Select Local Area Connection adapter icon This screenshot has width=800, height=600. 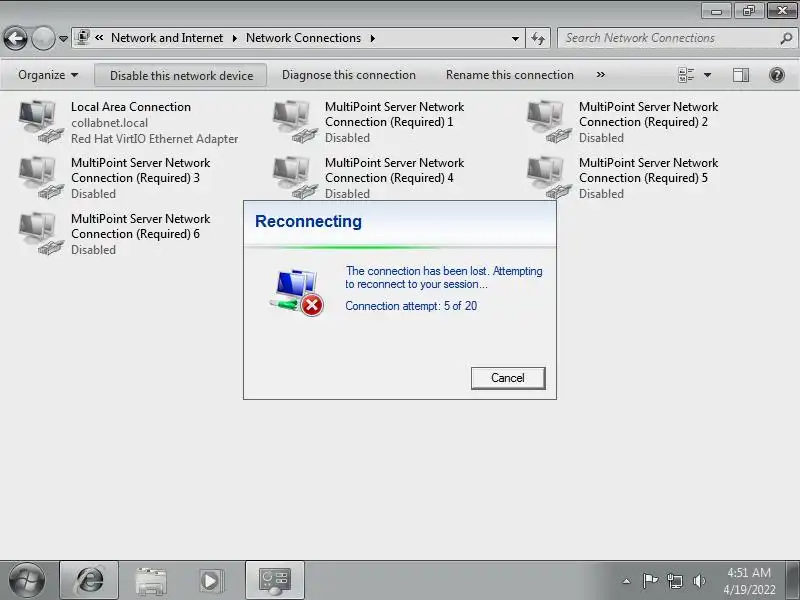coord(41,121)
